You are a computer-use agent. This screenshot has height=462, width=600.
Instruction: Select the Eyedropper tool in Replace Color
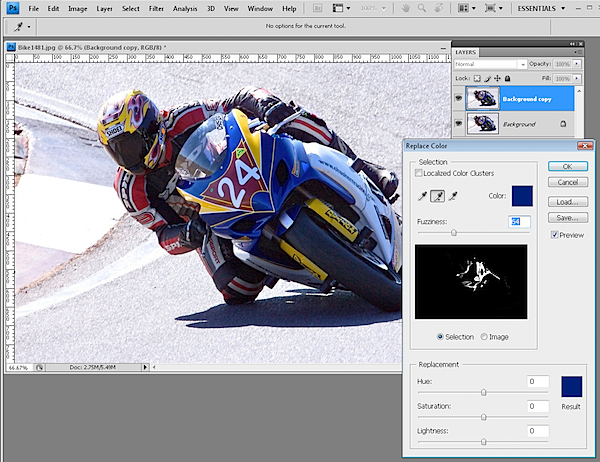pyautogui.click(x=422, y=198)
